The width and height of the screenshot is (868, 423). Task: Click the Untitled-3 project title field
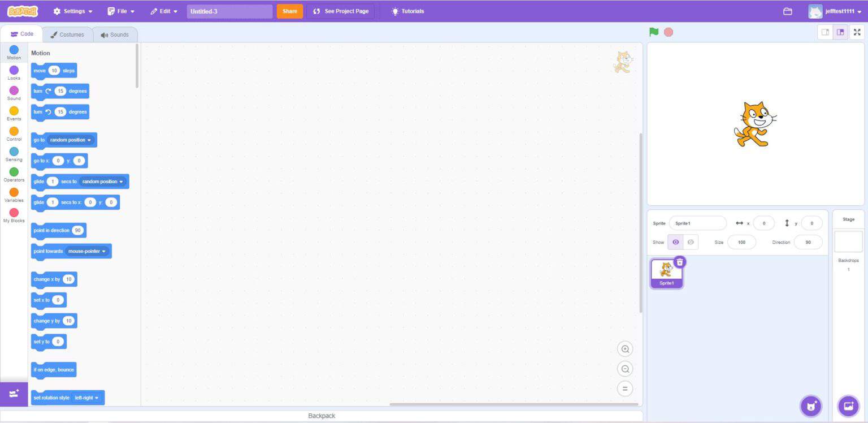(229, 11)
